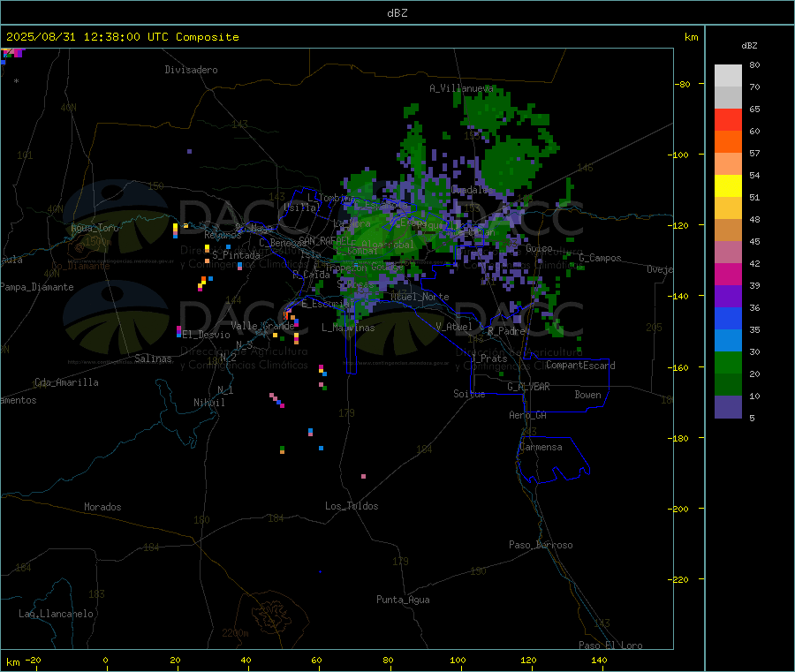Click the red 60-65 dBZ legend swatch

tap(728, 119)
